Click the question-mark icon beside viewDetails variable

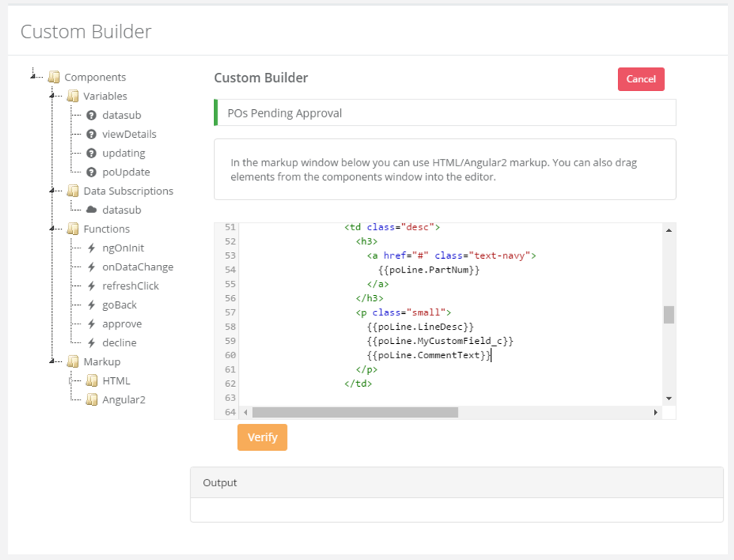point(92,134)
